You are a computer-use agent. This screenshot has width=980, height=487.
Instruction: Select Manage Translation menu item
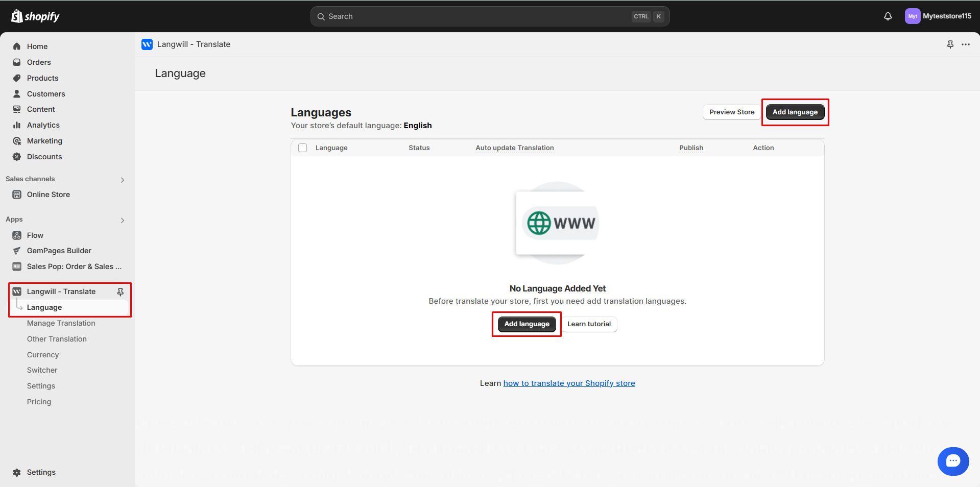(x=61, y=323)
